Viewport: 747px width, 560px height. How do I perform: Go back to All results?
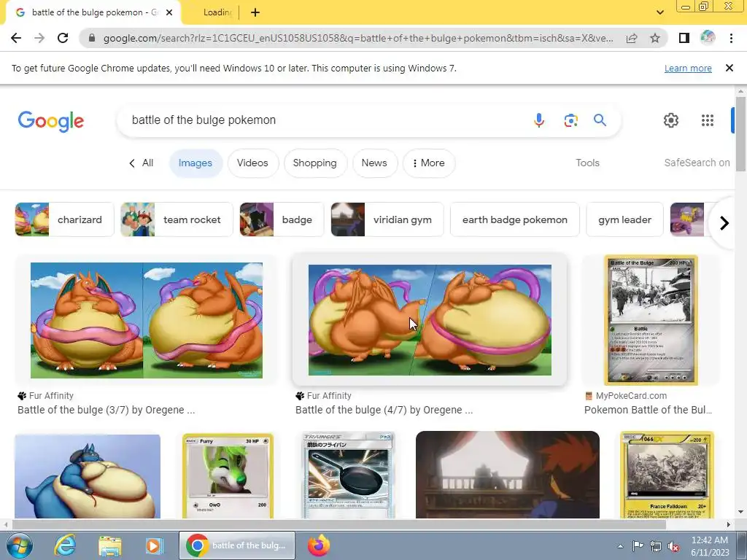141,163
